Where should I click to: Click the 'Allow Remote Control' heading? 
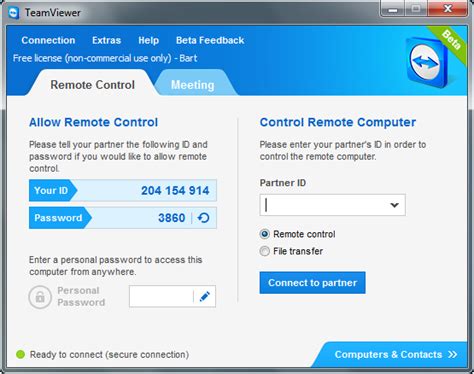tap(93, 122)
